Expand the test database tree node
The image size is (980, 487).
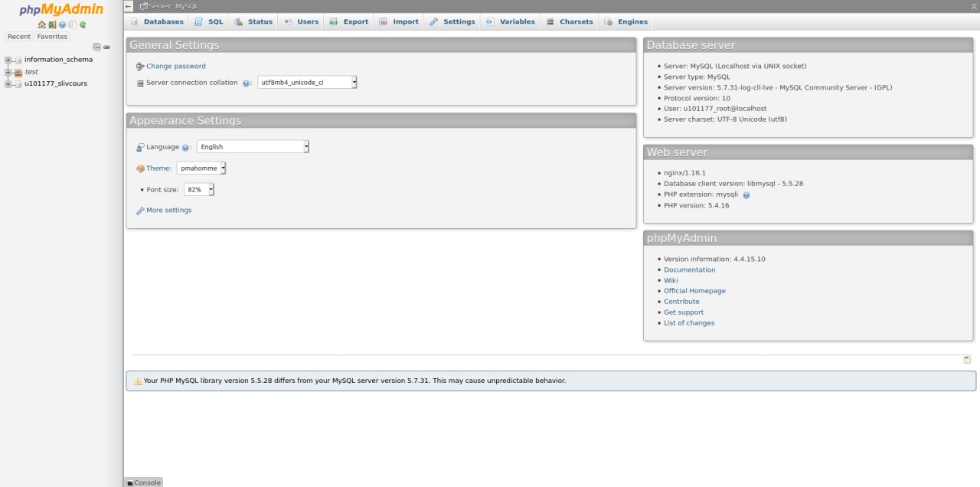point(8,72)
